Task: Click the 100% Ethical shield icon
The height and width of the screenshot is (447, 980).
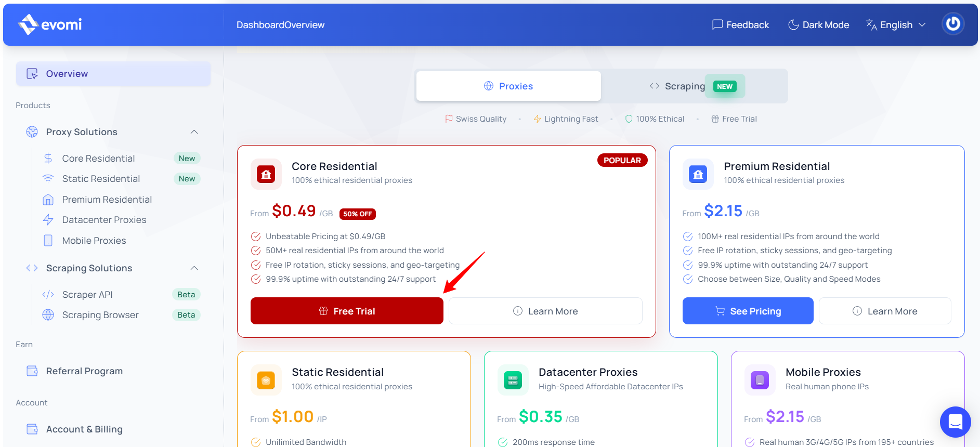Action: point(629,119)
